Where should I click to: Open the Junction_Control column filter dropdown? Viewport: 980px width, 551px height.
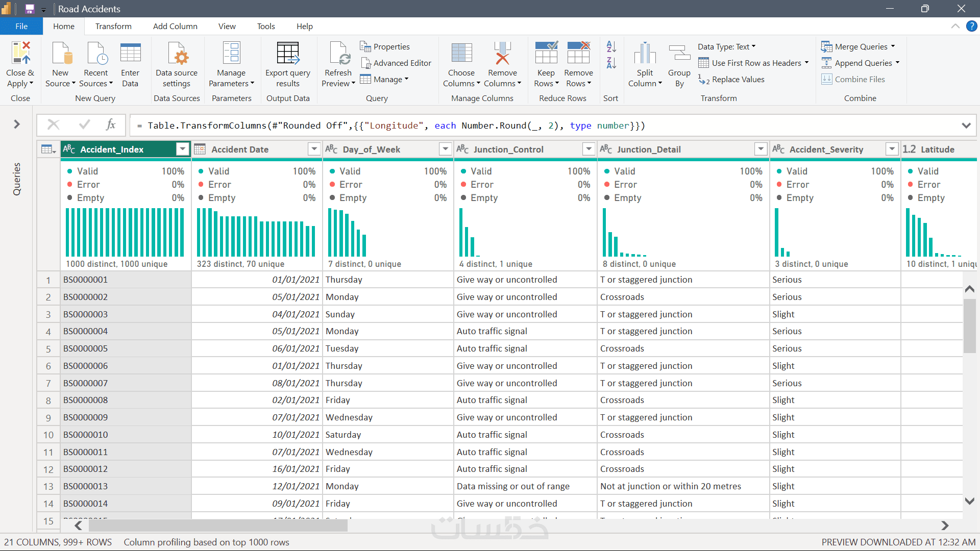pyautogui.click(x=589, y=149)
